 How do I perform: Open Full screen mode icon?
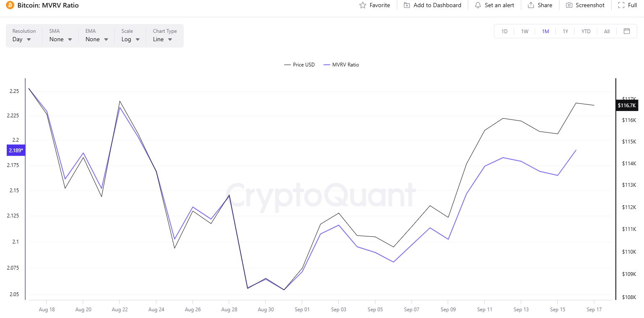[x=621, y=5]
